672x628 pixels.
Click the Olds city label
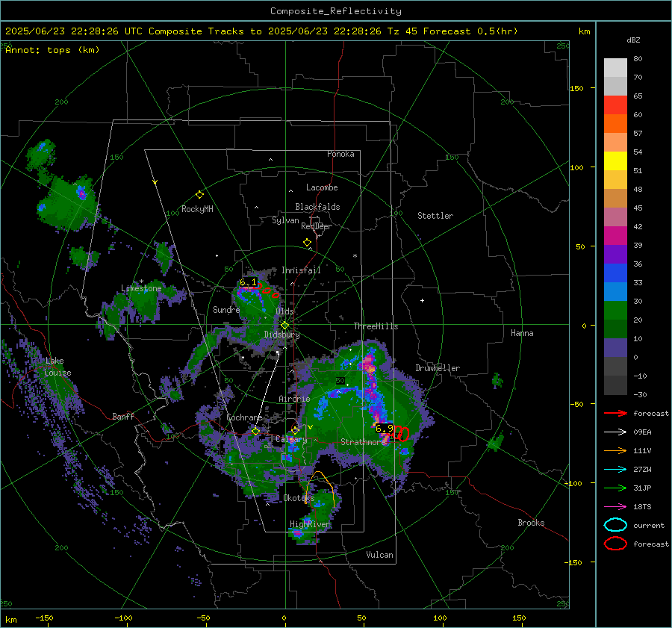[x=284, y=311]
